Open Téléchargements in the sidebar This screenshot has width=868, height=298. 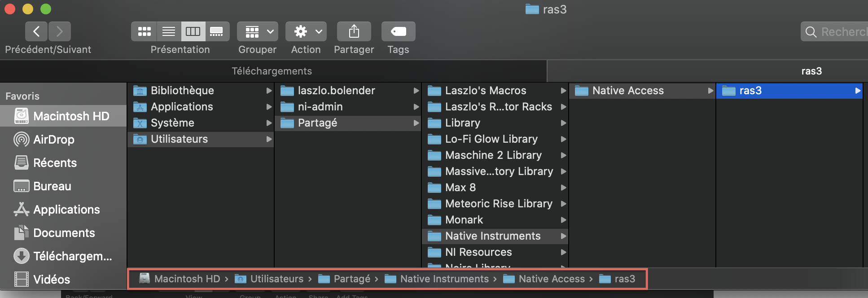coord(63,256)
